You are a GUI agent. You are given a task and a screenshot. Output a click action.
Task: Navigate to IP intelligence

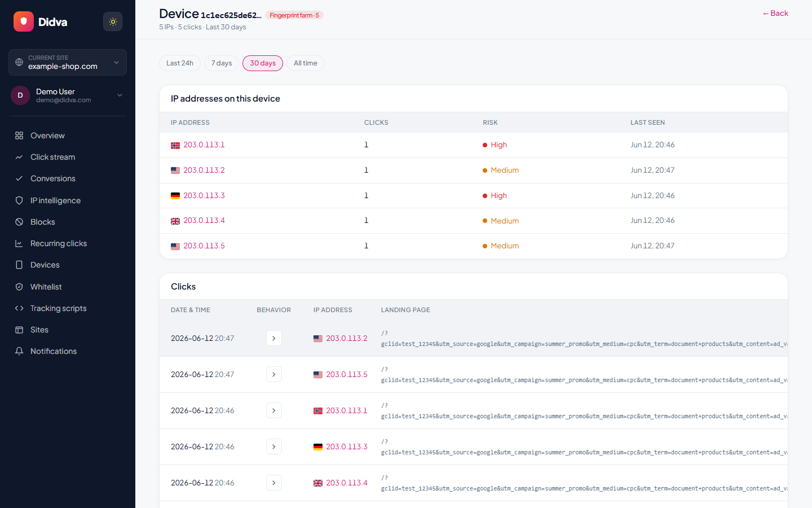[x=55, y=200]
